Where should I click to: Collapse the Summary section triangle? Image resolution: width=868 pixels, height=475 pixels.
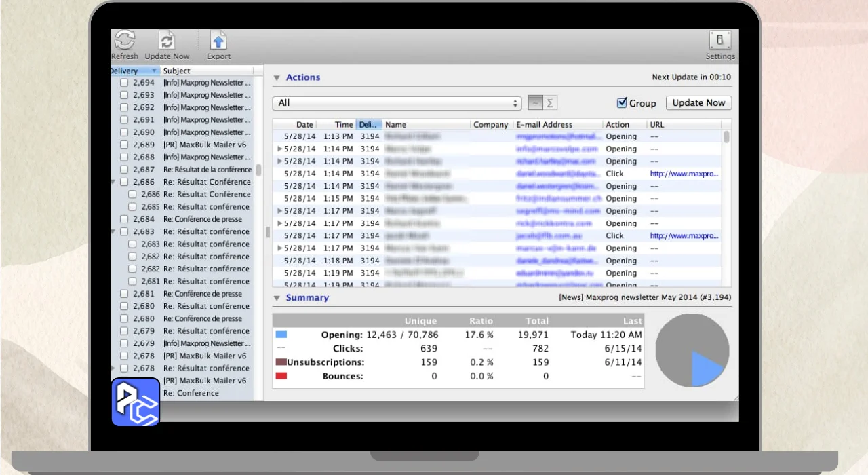277,298
